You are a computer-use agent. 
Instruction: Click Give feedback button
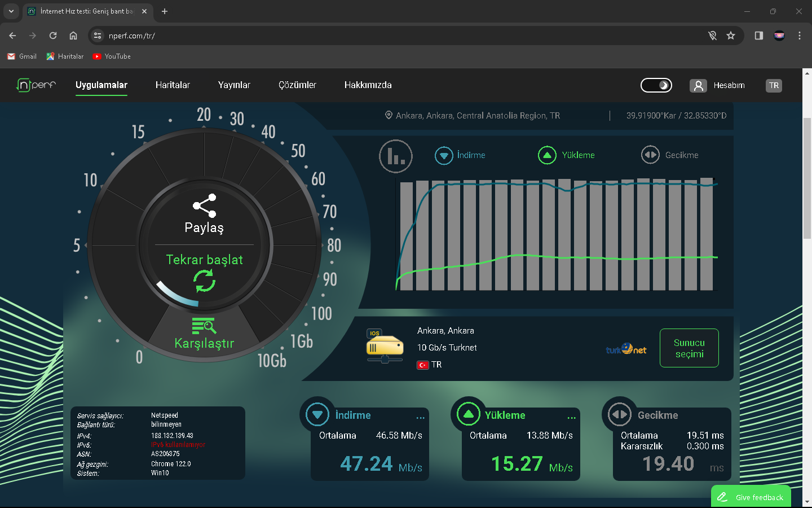click(751, 497)
